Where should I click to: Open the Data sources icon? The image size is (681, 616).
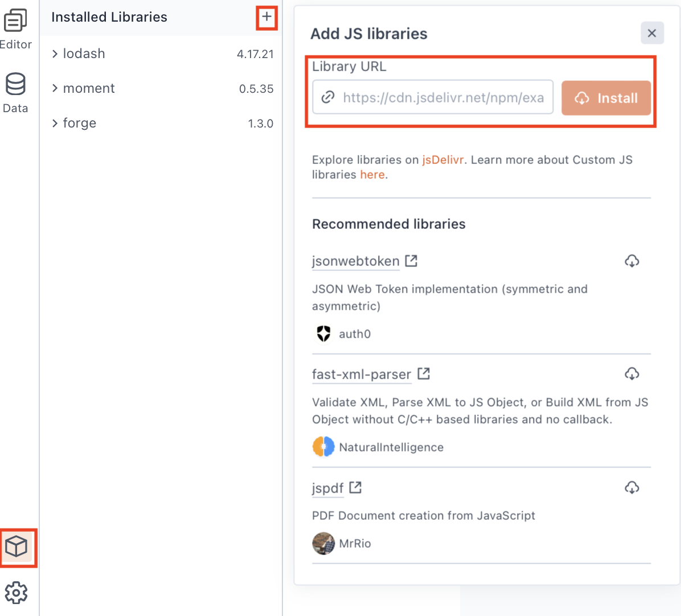pyautogui.click(x=15, y=84)
